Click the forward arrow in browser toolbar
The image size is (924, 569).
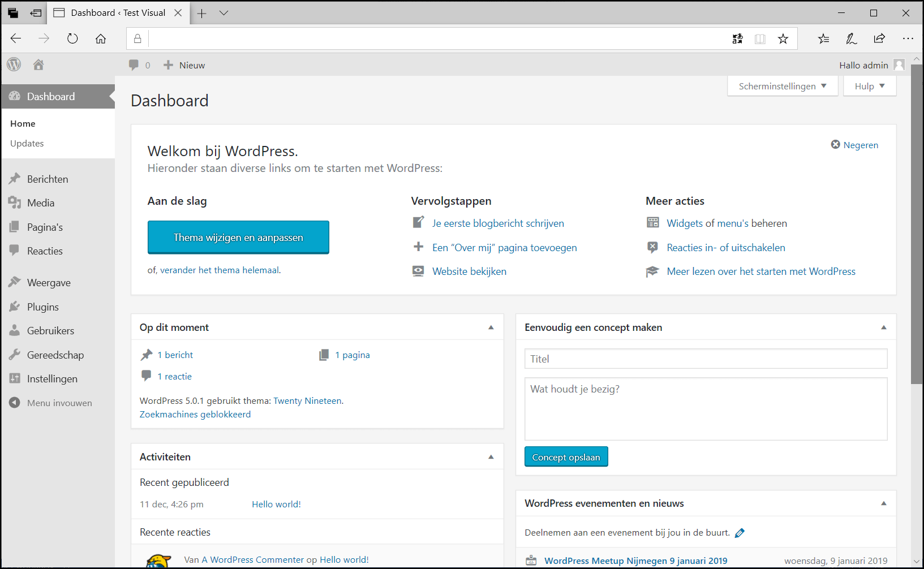44,38
